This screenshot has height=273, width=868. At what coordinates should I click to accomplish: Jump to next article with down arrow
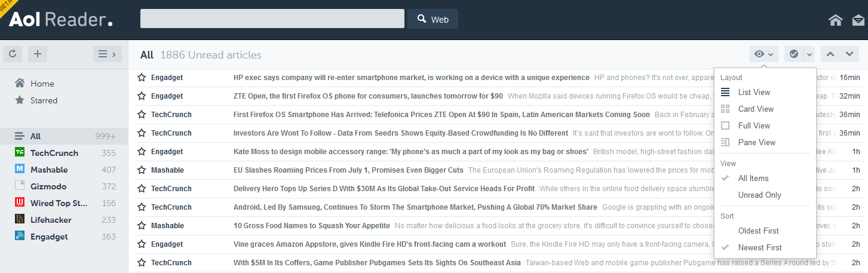click(x=849, y=54)
